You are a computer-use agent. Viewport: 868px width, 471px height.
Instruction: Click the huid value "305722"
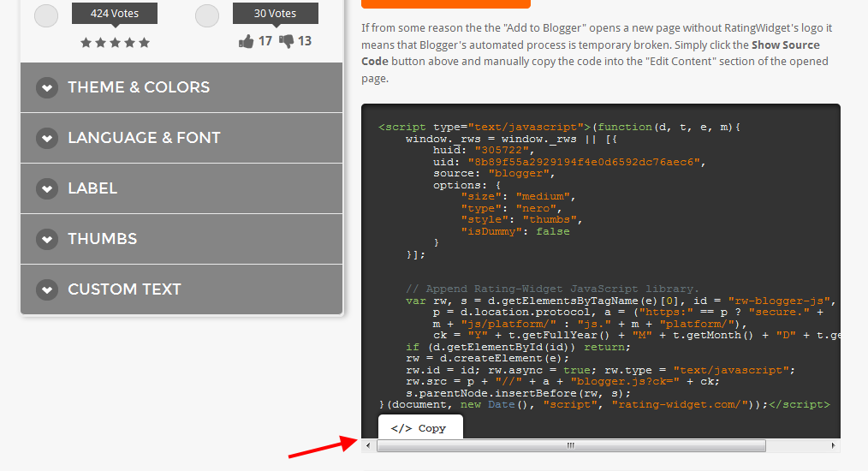[x=502, y=150]
